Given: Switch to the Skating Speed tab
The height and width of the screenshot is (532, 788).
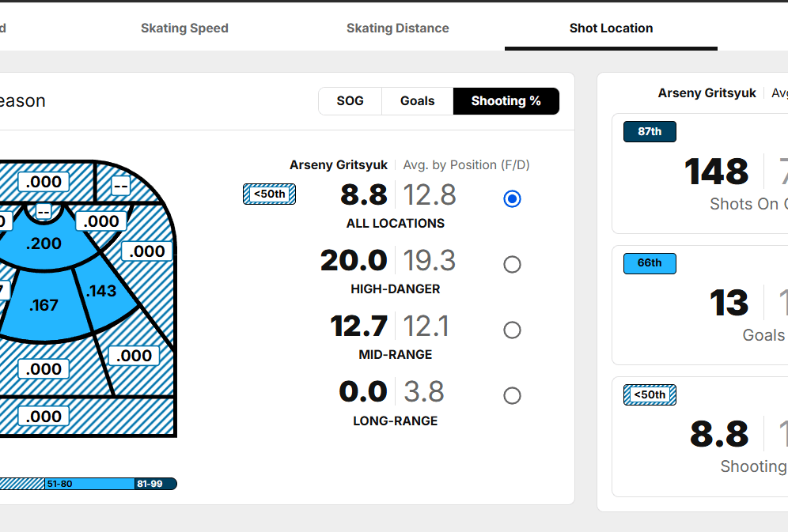Looking at the screenshot, I should tap(184, 28).
